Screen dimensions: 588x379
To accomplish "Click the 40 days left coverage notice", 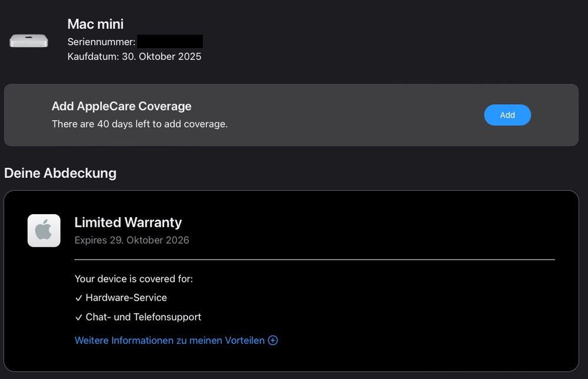I will click(x=139, y=124).
